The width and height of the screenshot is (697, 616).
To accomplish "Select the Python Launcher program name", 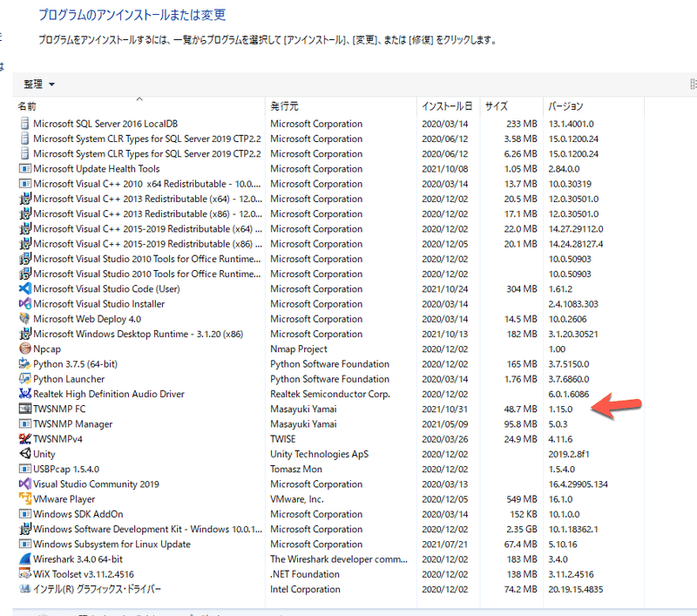I will pos(69,379).
